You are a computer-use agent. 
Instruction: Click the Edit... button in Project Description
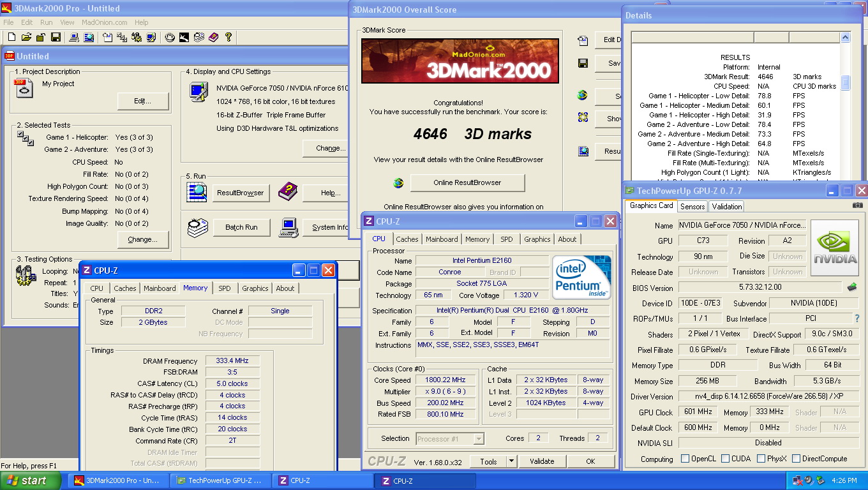[143, 101]
